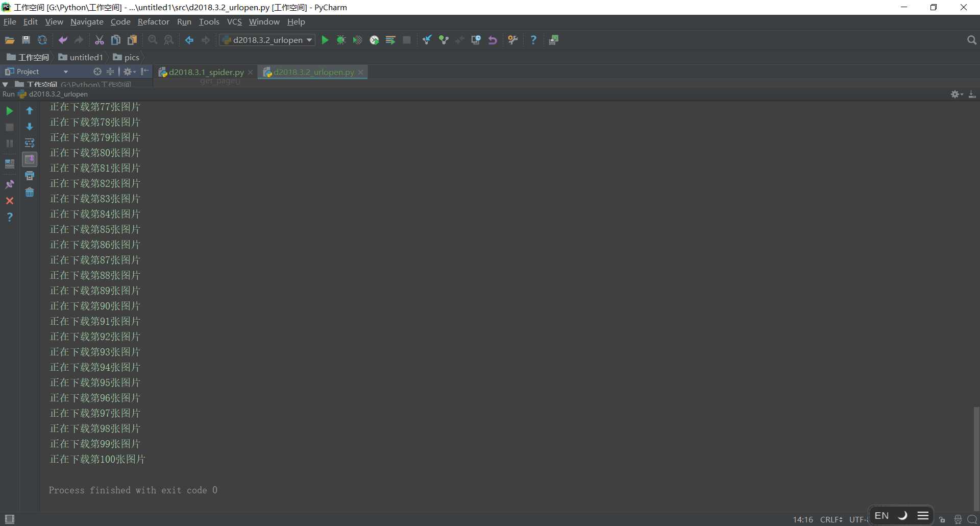
Task: Show VCS history with the clock icon
Action: [x=476, y=40]
